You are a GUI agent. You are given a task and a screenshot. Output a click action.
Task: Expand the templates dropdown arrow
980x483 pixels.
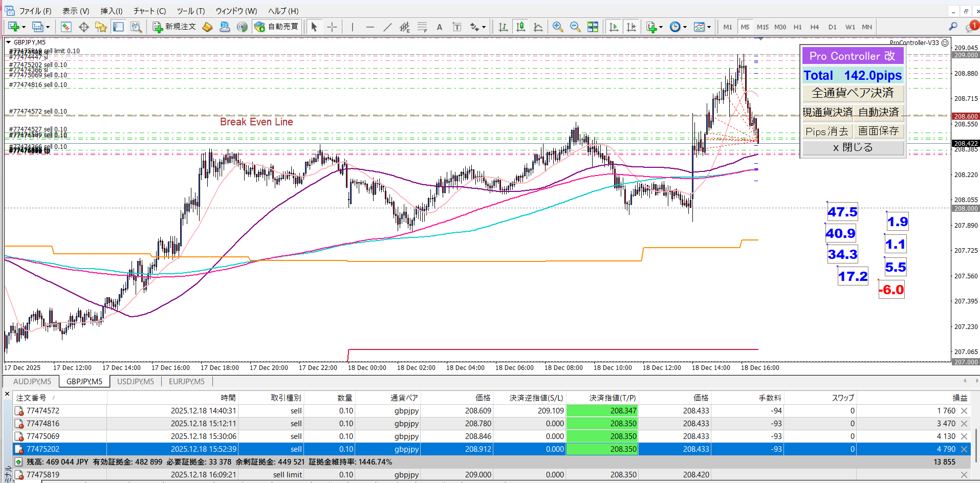point(709,27)
